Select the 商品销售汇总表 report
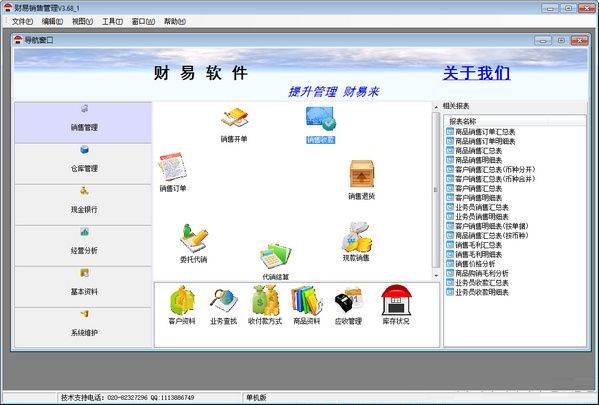 pos(474,151)
